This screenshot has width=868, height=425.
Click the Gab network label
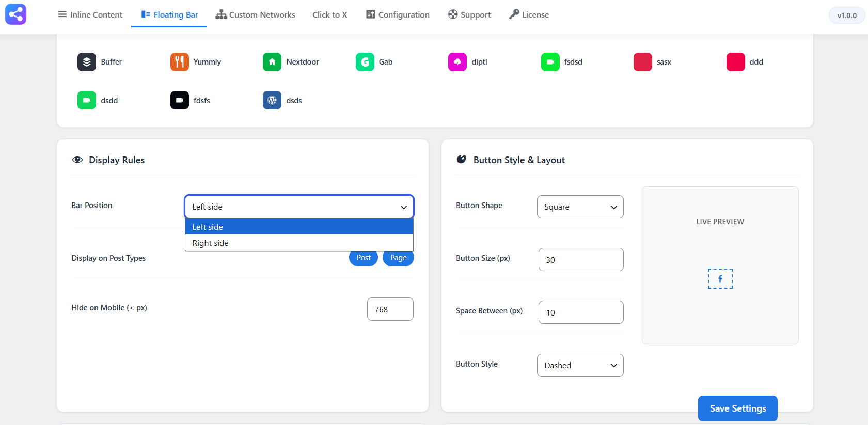click(386, 62)
